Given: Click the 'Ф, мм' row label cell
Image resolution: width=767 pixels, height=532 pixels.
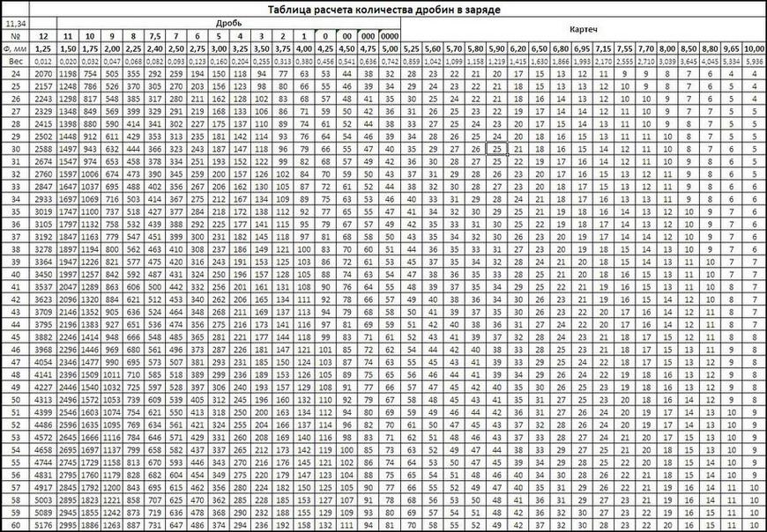Looking at the screenshot, I should tap(16, 48).
